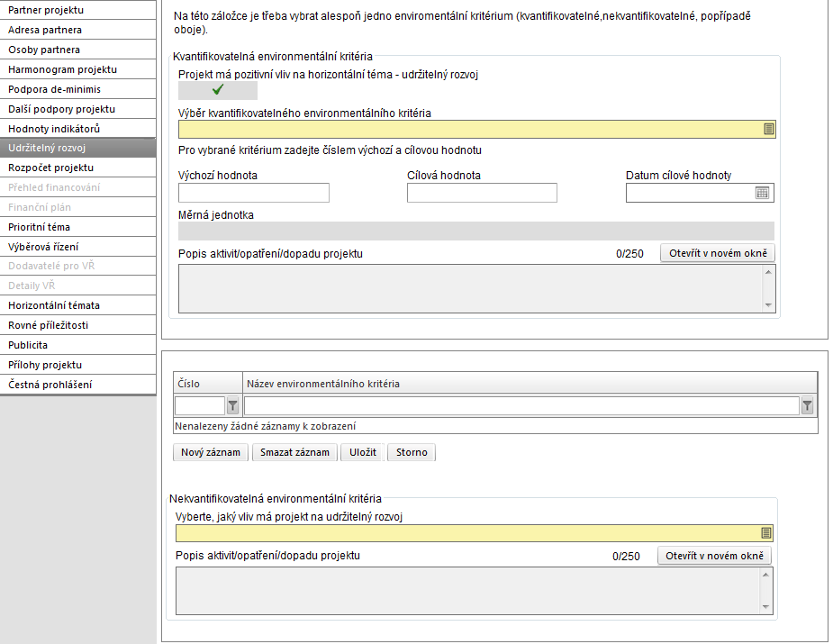Open Výběrová řízení section
The width and height of the screenshot is (833, 644).
pos(78,246)
